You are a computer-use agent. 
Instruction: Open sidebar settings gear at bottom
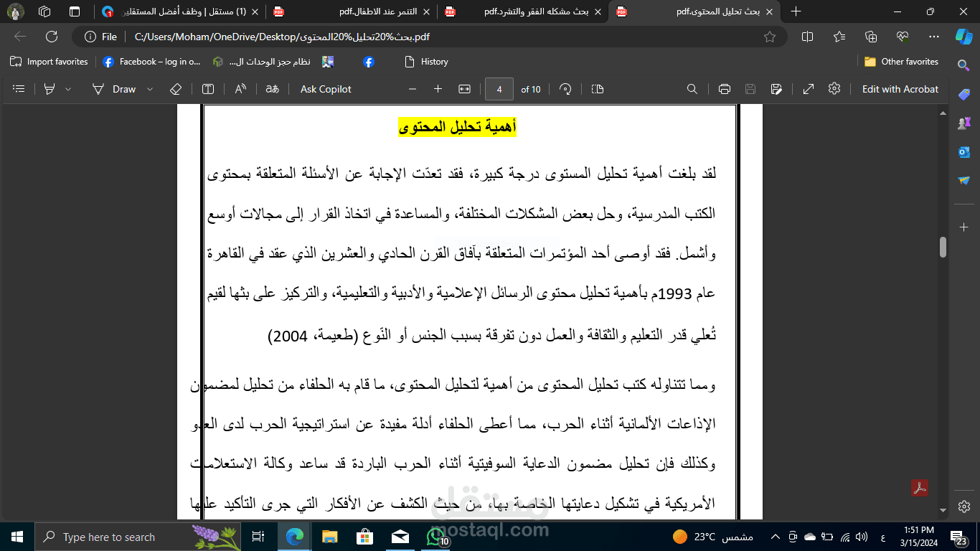(x=963, y=506)
